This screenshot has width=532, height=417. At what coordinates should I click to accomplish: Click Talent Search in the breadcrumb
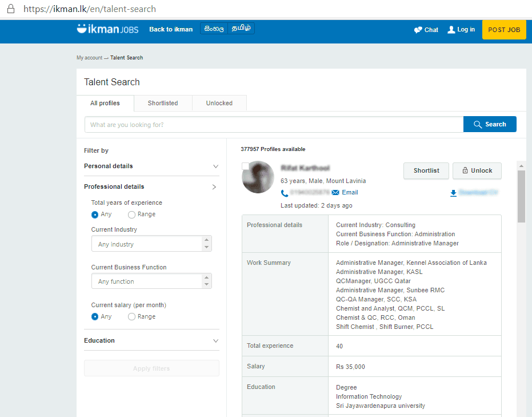point(126,58)
